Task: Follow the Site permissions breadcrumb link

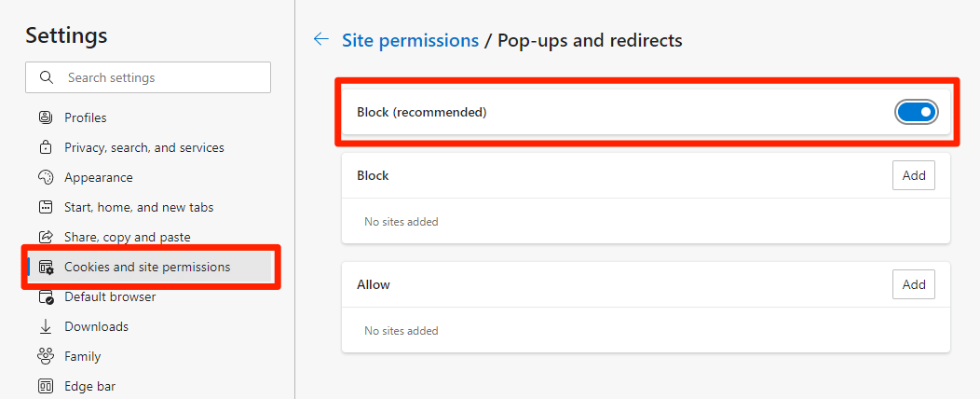Action: (410, 41)
